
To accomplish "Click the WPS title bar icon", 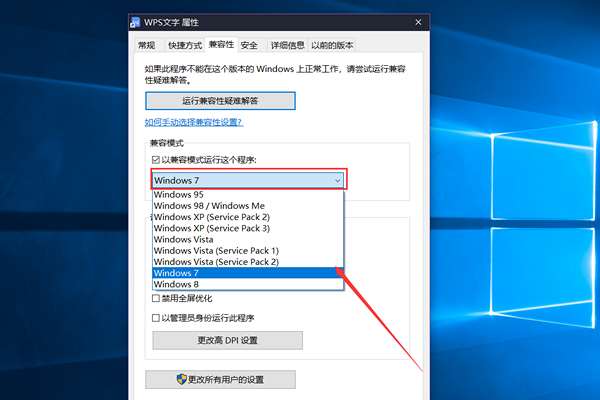I will tap(135, 23).
